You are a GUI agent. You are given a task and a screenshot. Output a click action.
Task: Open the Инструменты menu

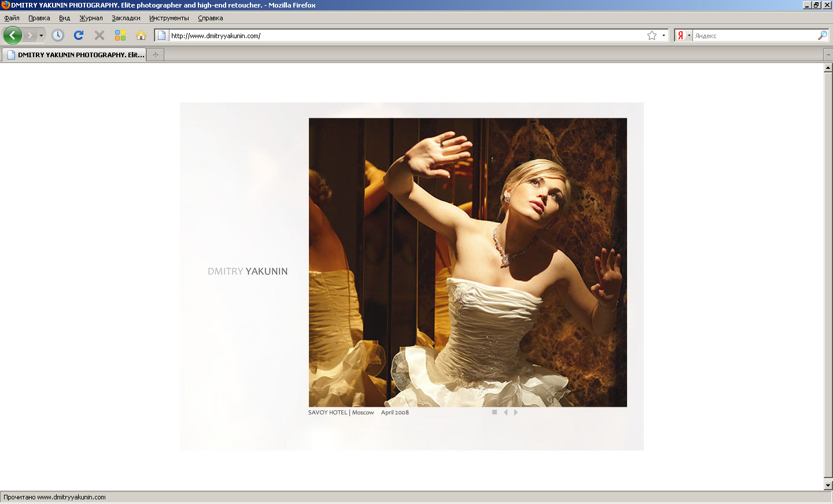(169, 18)
